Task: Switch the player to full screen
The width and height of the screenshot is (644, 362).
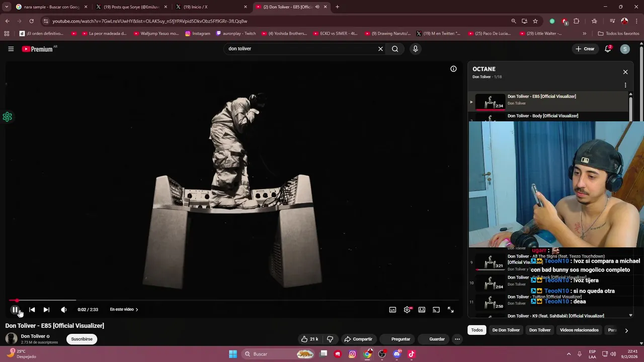Action: [x=451, y=310]
